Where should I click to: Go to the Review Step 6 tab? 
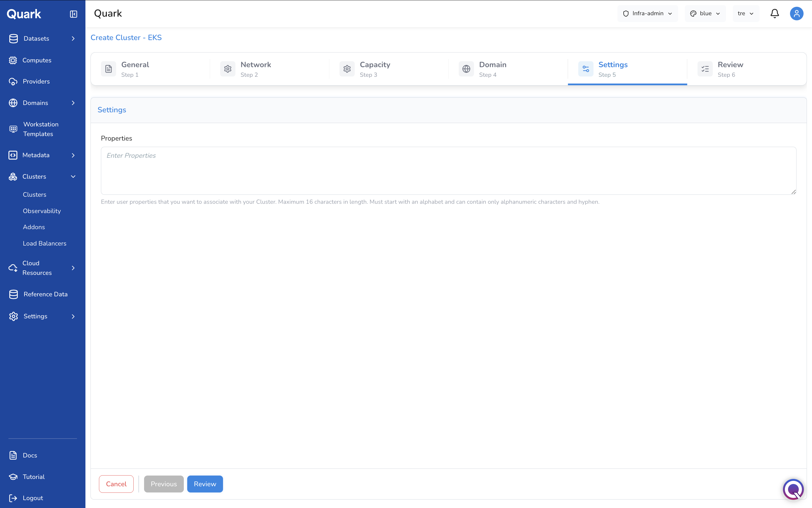(x=747, y=69)
